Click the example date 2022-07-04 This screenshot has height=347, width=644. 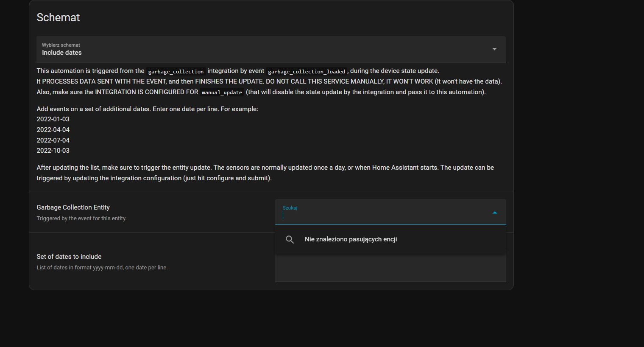pos(53,140)
